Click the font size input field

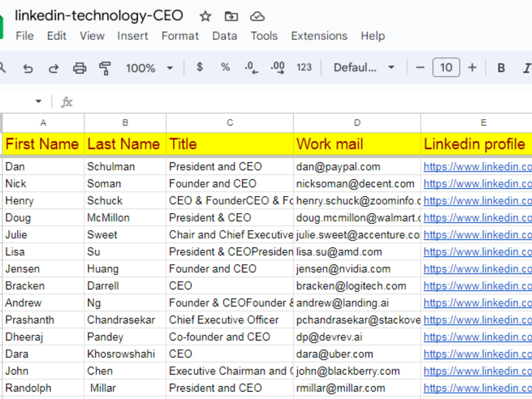(x=446, y=68)
